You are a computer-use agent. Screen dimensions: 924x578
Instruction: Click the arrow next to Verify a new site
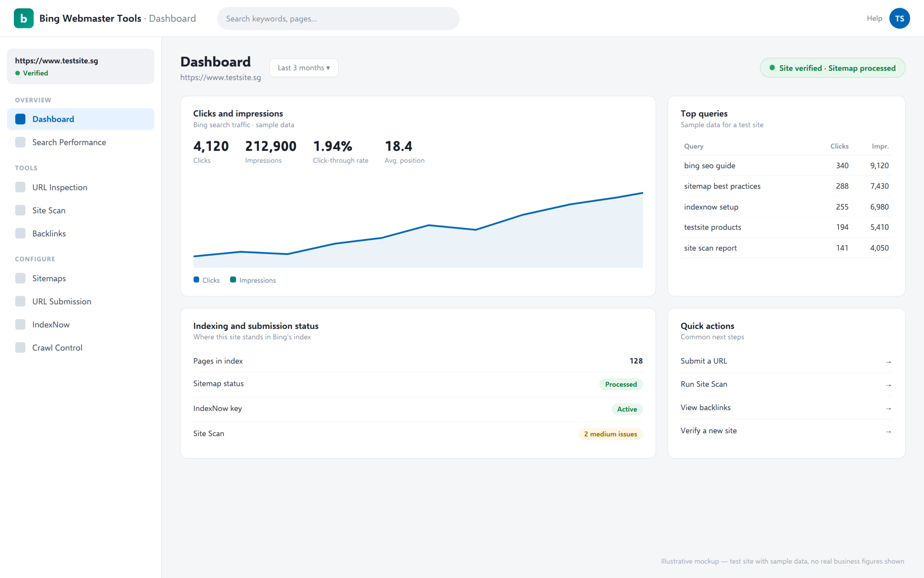889,432
